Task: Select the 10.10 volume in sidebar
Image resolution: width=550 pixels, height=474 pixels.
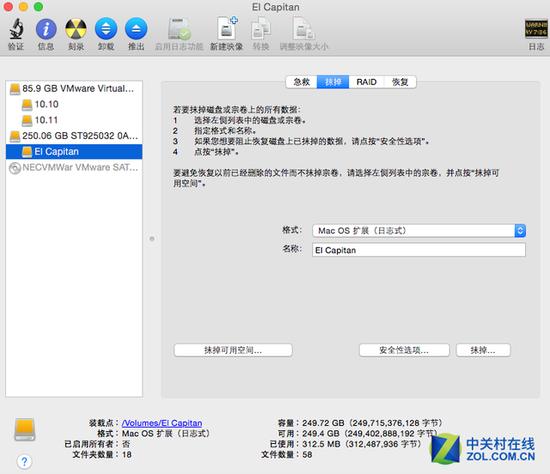Action: 74,104
